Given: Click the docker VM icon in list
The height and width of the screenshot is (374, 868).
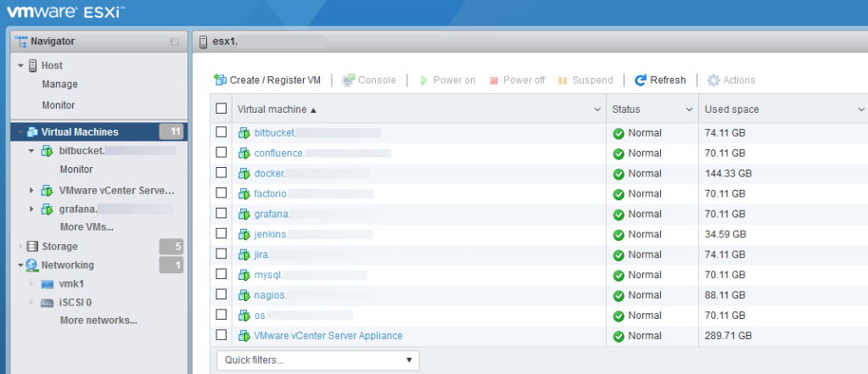Looking at the screenshot, I should click(x=244, y=174).
